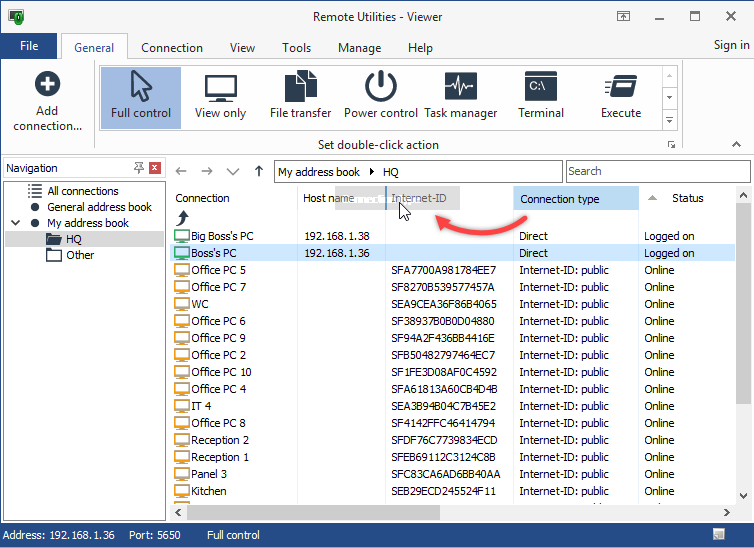Image resolution: width=754 pixels, height=548 pixels.
Task: Select IT 4 connection
Action: pos(201,406)
